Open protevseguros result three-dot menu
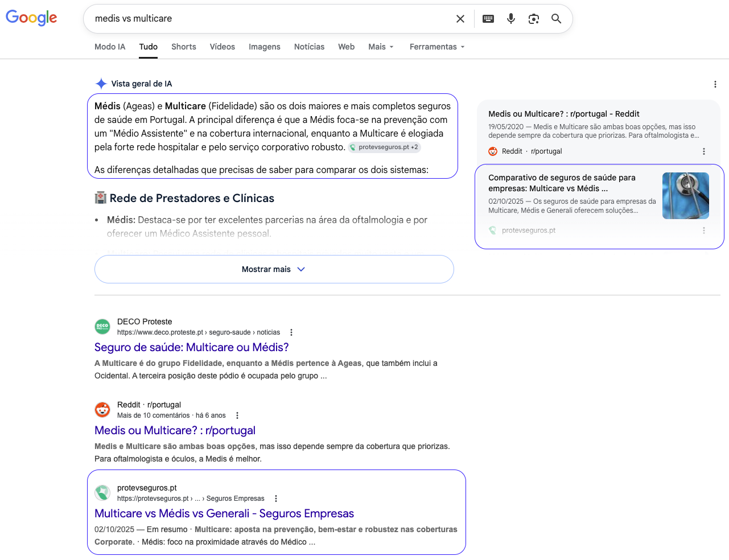This screenshot has width=729, height=560. click(x=276, y=499)
